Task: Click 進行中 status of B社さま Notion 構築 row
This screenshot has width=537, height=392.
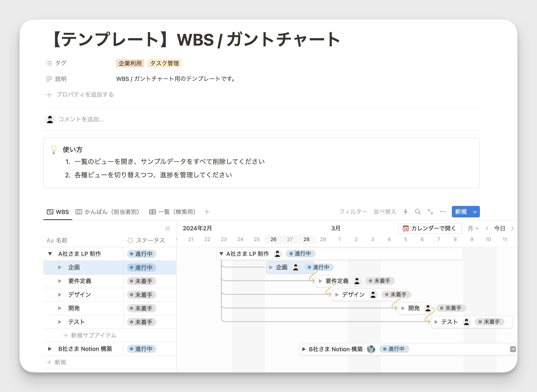Action: [141, 349]
